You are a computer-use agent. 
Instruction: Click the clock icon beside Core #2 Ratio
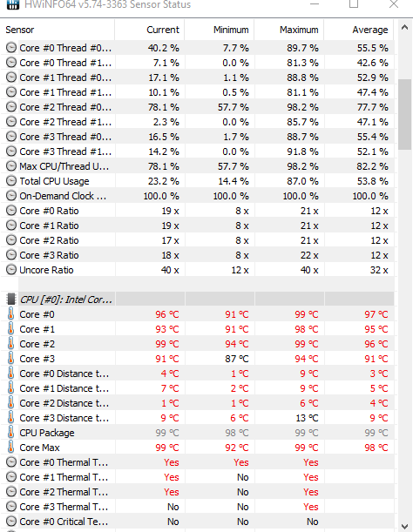coord(11,240)
